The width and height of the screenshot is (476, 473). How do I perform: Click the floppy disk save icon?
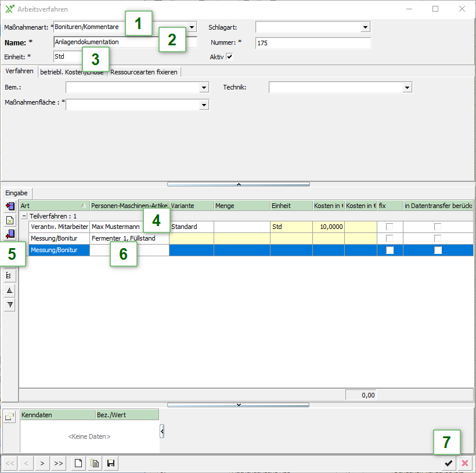click(110, 463)
